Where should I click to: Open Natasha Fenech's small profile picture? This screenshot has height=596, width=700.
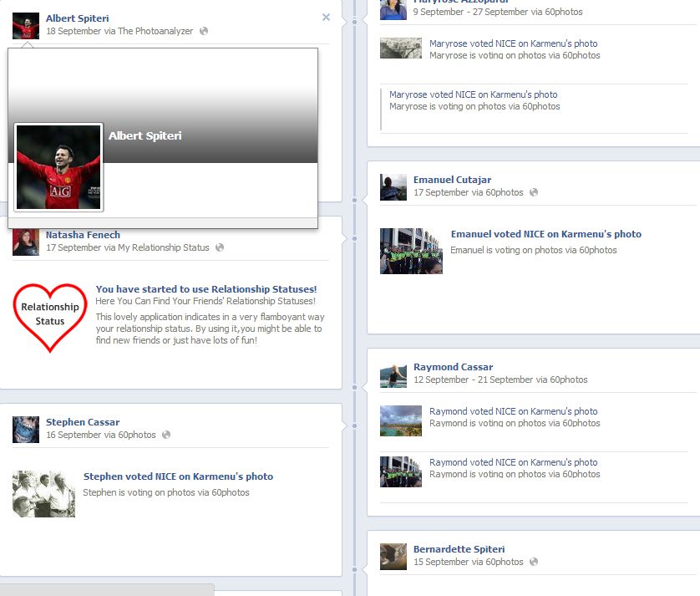26,242
